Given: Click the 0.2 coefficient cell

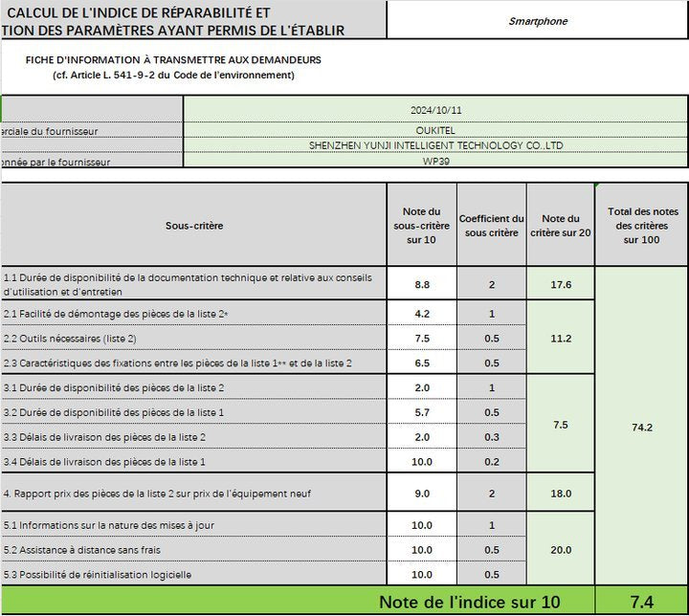Looking at the screenshot, I should [491, 461].
